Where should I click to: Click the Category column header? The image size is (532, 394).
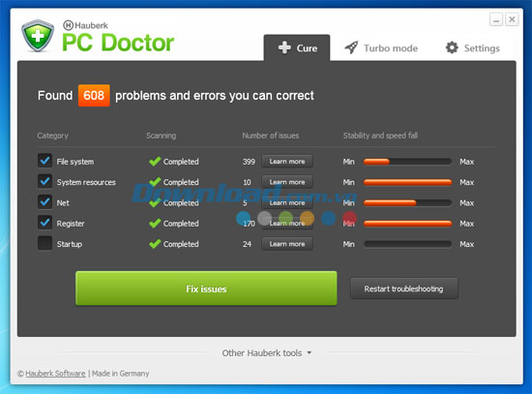[x=53, y=136]
